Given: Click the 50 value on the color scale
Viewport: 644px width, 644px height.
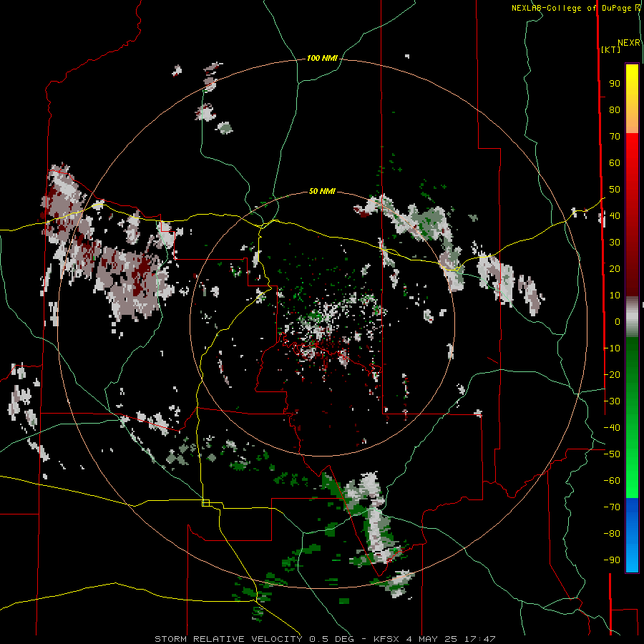Looking at the screenshot, I should pyautogui.click(x=615, y=190).
